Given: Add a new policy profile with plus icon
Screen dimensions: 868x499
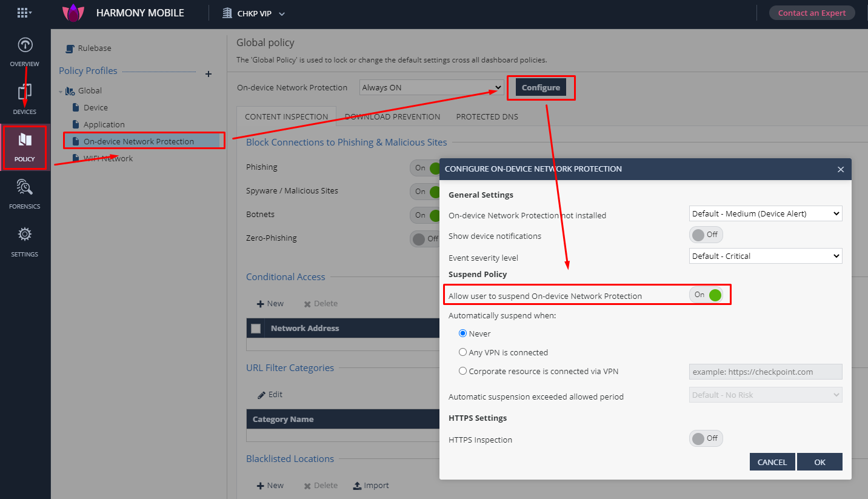Looking at the screenshot, I should (x=209, y=74).
